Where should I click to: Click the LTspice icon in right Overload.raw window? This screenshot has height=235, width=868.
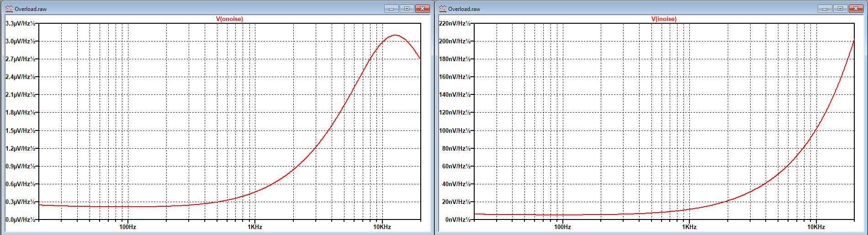click(x=443, y=9)
